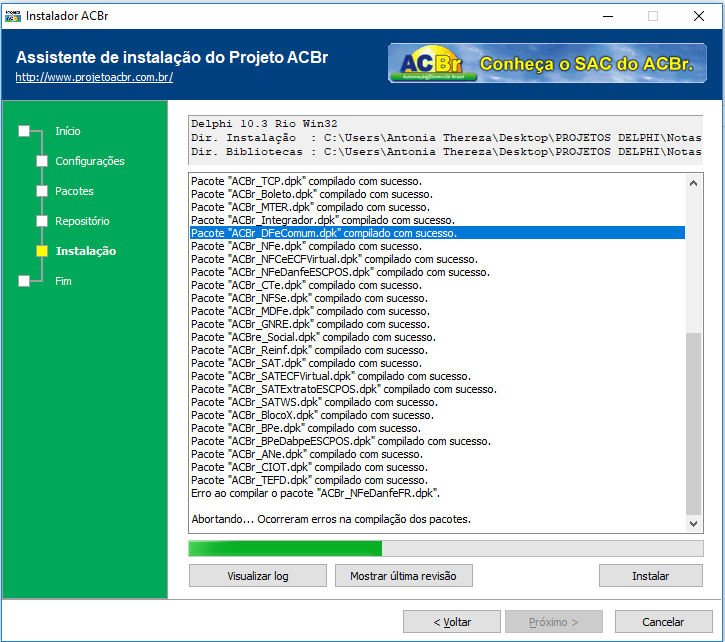725x642 pixels.
Task: Click the white square marker beside Início
Action: click(x=24, y=131)
